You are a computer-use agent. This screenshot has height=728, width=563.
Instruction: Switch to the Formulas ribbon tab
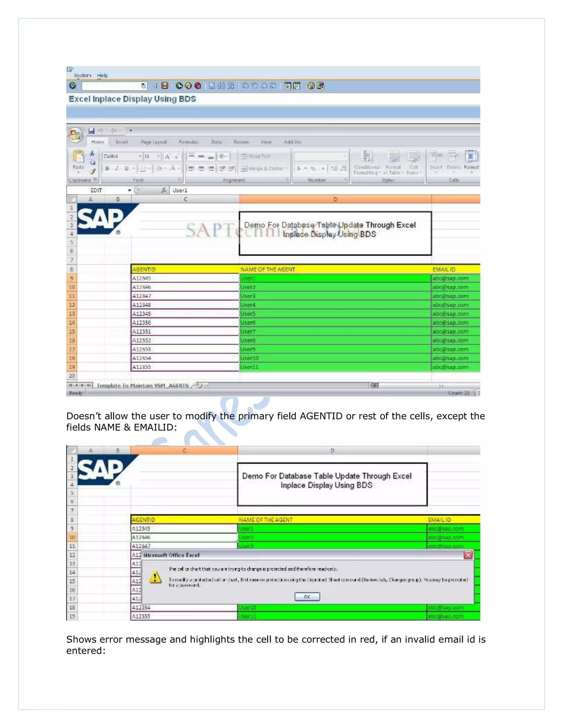[x=189, y=142]
